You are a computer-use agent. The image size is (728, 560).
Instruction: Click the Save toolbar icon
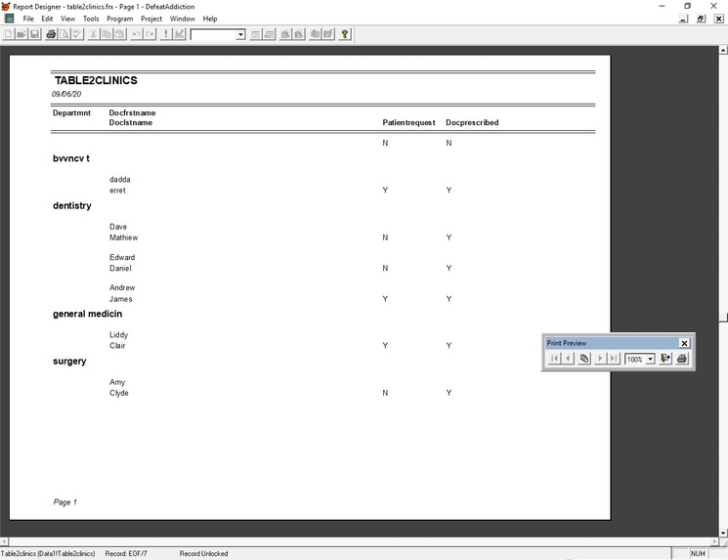(35, 34)
